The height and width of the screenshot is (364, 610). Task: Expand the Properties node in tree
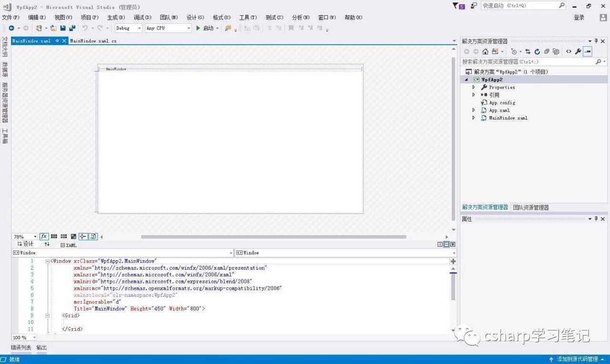(474, 87)
